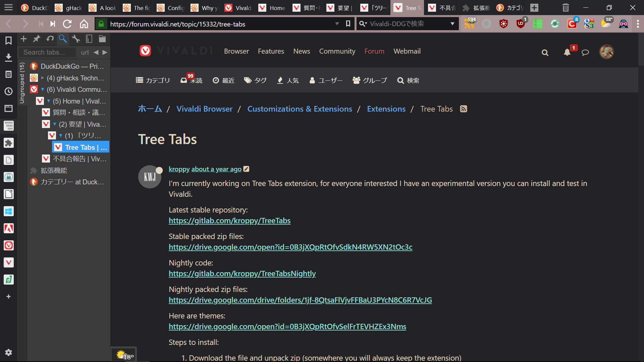The image size is (644, 362).
Task: Open the Window panel
Action: (8, 108)
